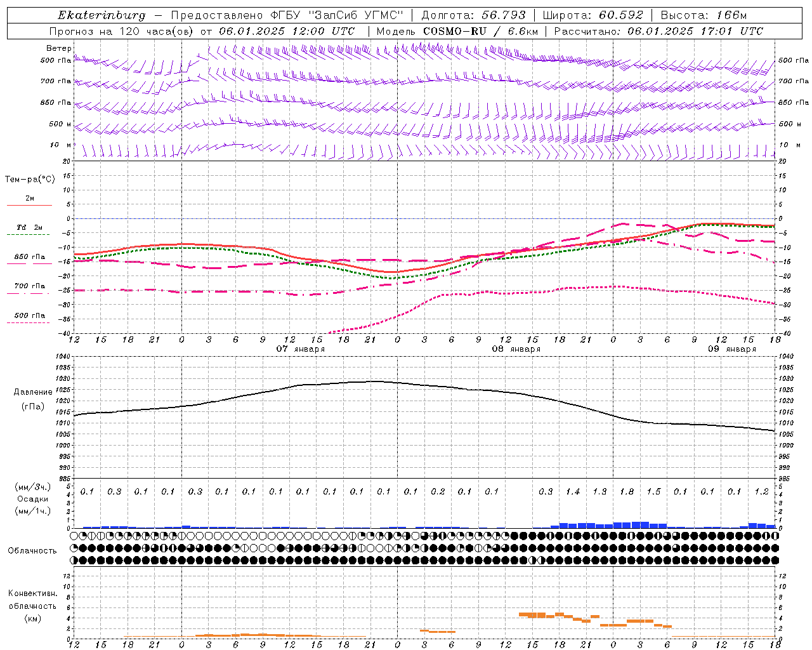This screenshot has height=650, width=812.
Task: Click the 'Конвективн.' convective cloud label
Action: point(33,594)
